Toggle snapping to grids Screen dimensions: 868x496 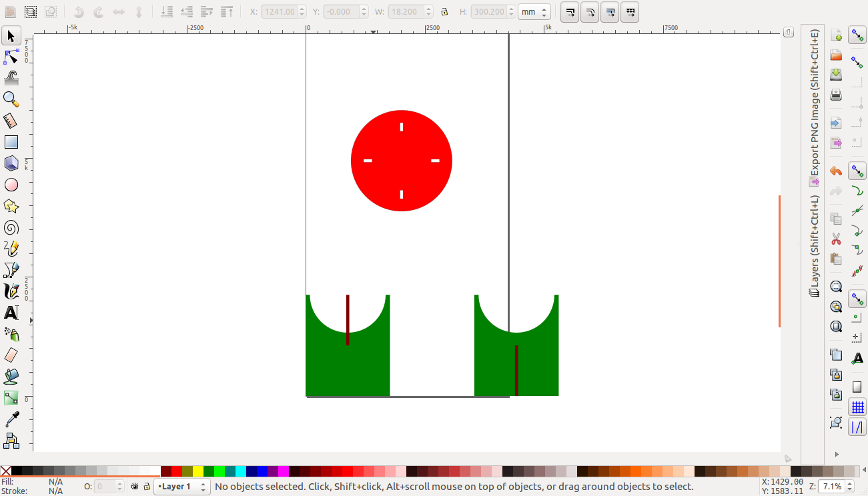coord(857,407)
